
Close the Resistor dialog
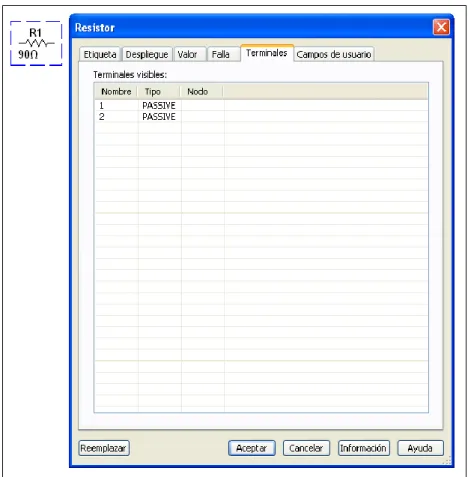click(x=441, y=27)
